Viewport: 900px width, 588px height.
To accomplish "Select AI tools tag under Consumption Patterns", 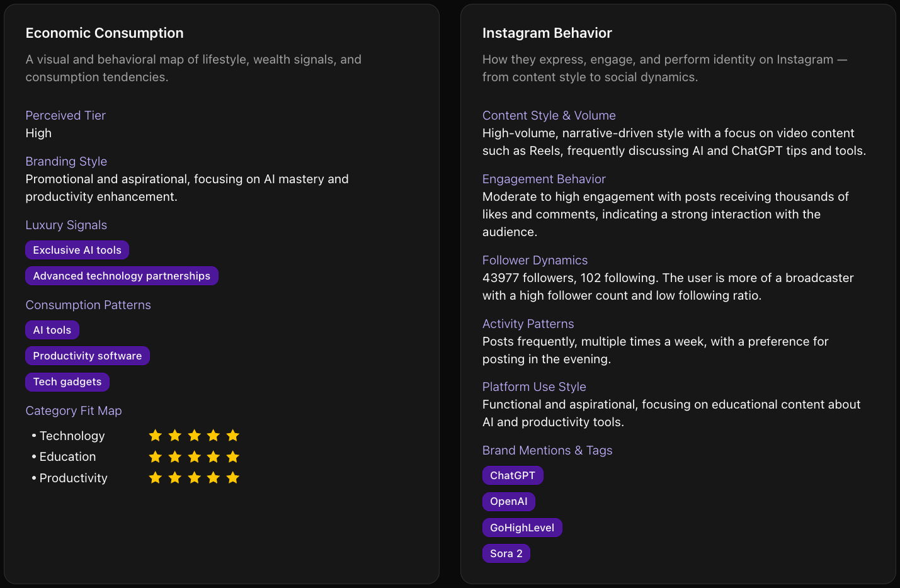I will 52,330.
